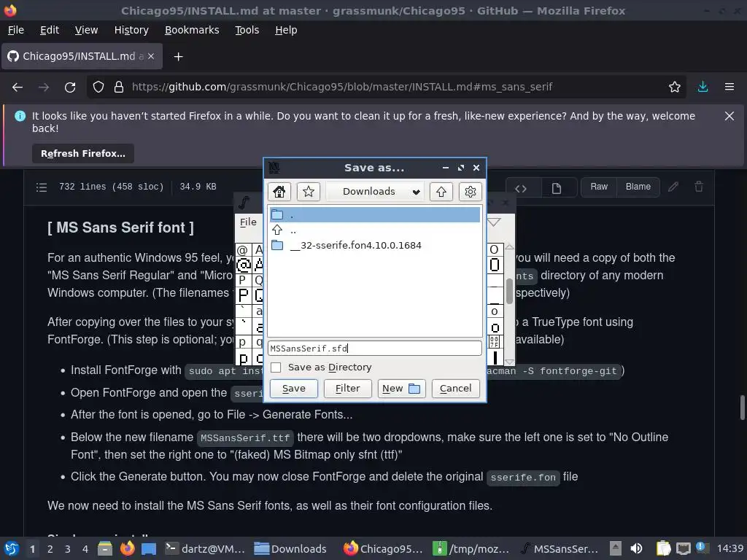Open Firefox downloads panel
Image resolution: width=747 pixels, height=560 pixels.
tap(703, 87)
